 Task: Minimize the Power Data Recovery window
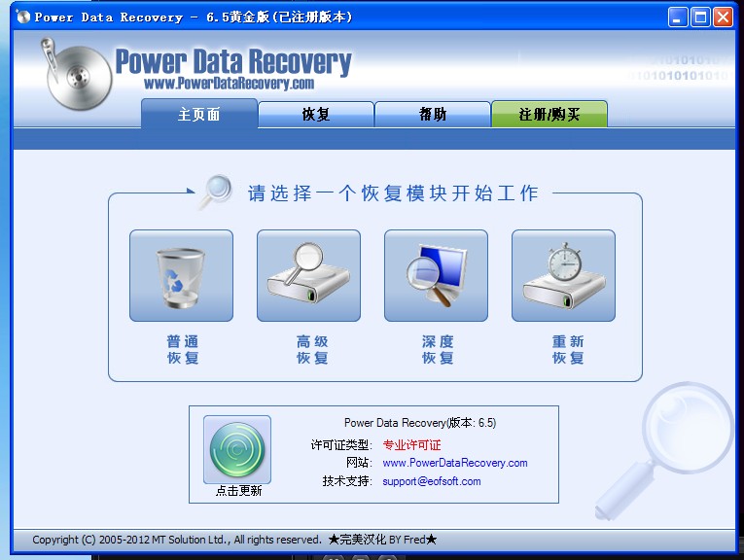(678, 17)
